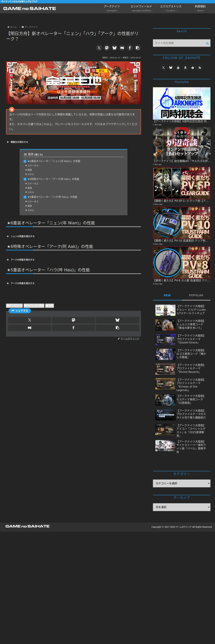Image resolution: width=215 pixels, height=644 pixels.
Task: Click the オペレーター解説 category tag
Action: pos(34,305)
